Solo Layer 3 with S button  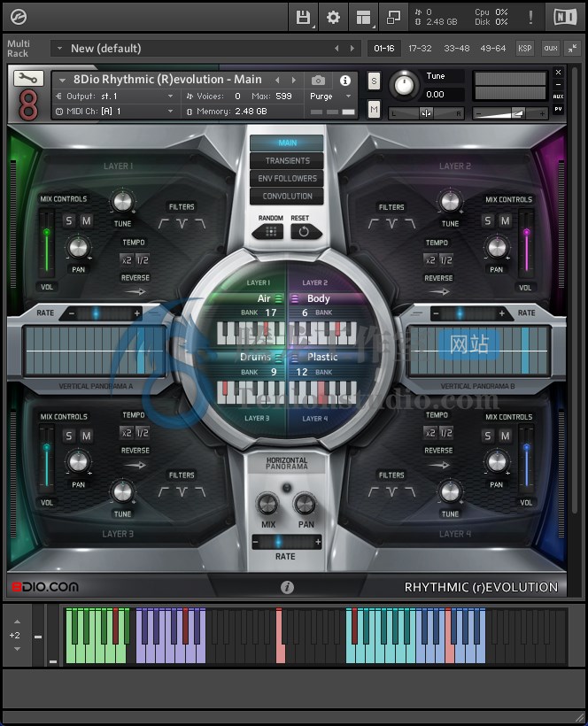pos(69,436)
